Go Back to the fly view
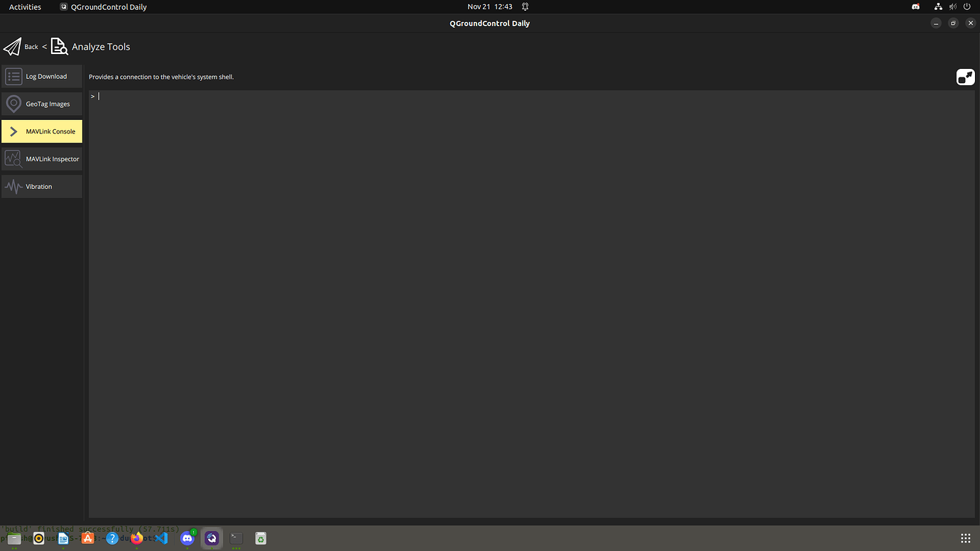 click(x=31, y=47)
